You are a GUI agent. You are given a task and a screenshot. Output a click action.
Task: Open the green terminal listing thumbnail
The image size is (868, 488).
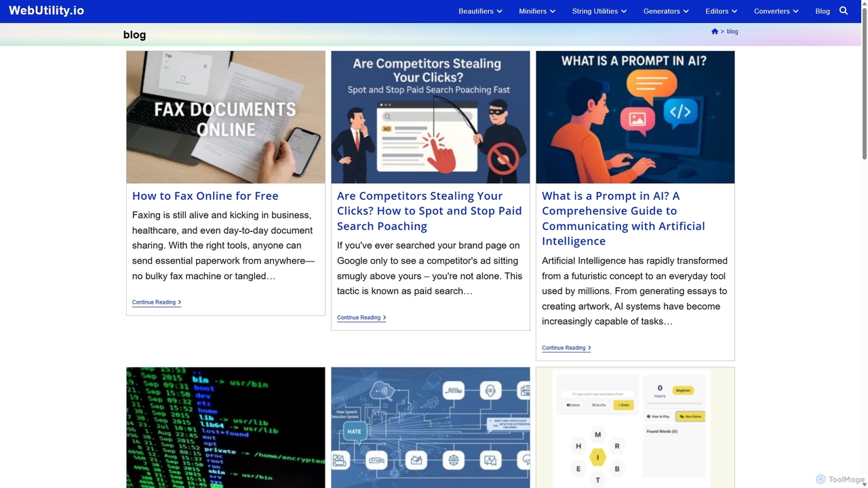pyautogui.click(x=226, y=428)
